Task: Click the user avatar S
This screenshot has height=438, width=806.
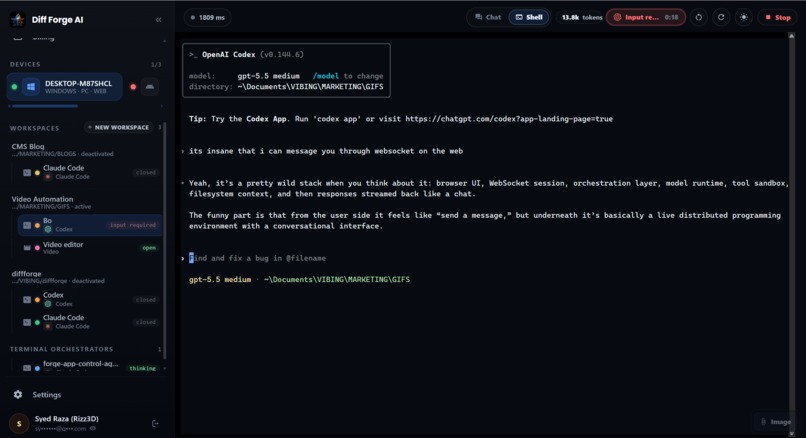Action: click(x=20, y=424)
